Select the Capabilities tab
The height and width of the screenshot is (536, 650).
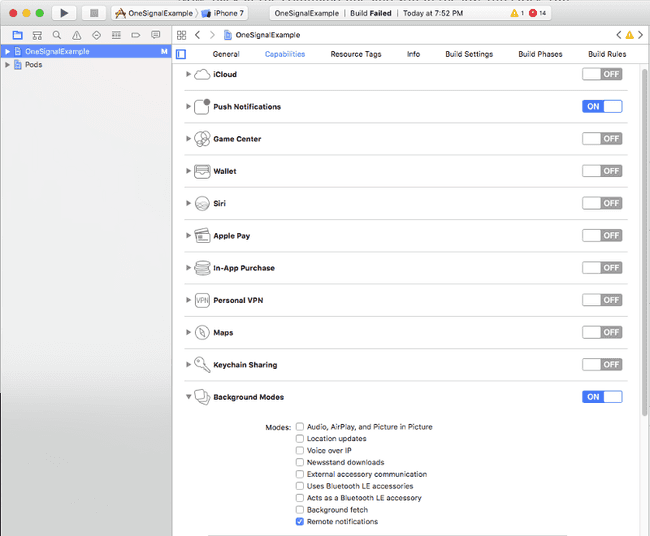point(285,54)
